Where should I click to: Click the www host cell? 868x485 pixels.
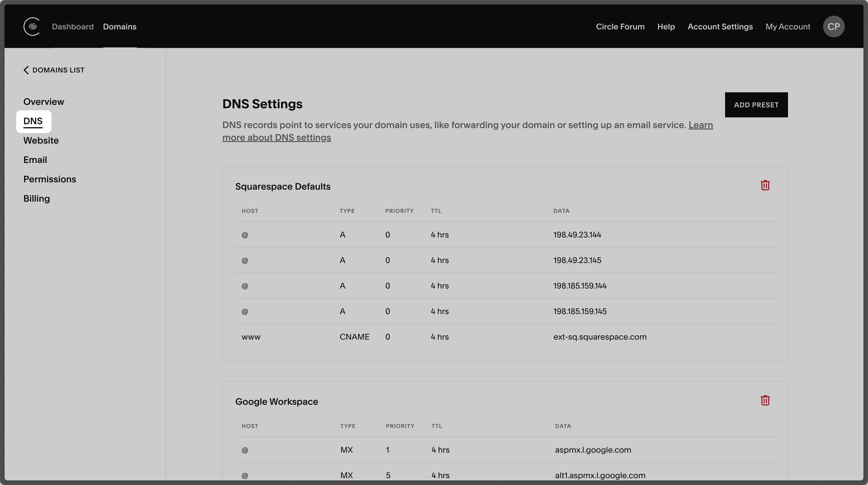pos(251,337)
